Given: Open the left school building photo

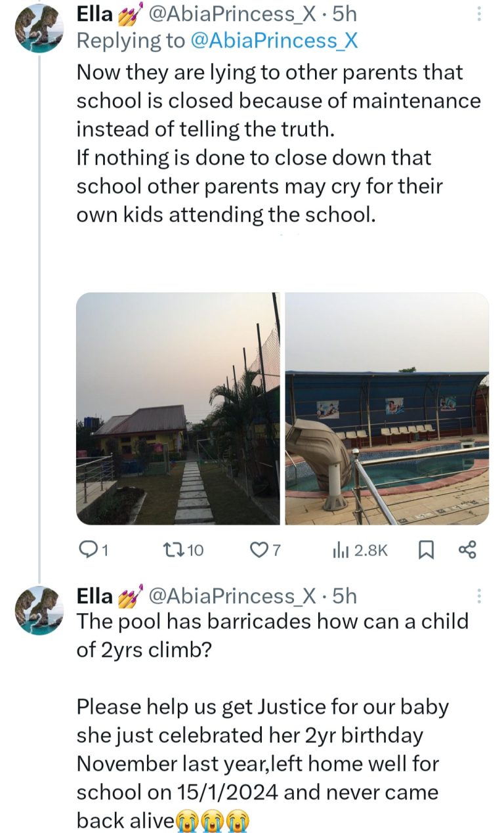Looking at the screenshot, I should click(x=178, y=408).
